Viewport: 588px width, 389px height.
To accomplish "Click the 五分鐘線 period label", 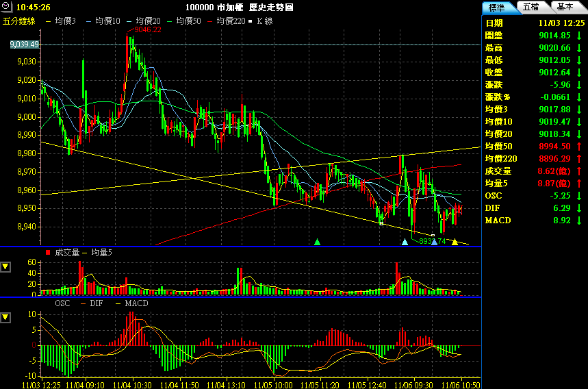I will tap(19, 21).
